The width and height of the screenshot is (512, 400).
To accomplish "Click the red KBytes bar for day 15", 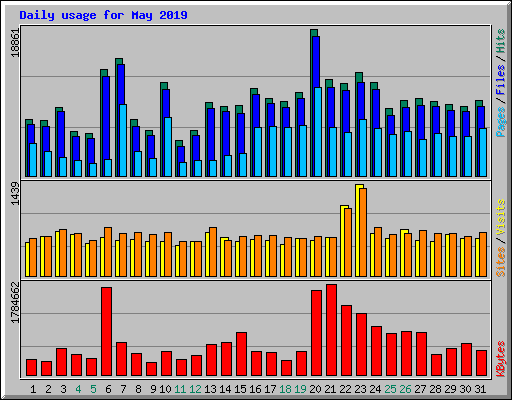I will [242, 354].
